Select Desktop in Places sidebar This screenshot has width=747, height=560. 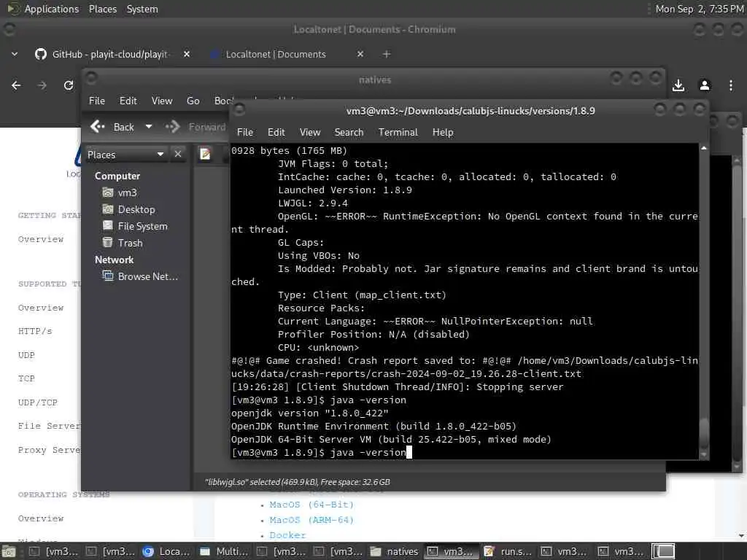[x=128, y=209]
